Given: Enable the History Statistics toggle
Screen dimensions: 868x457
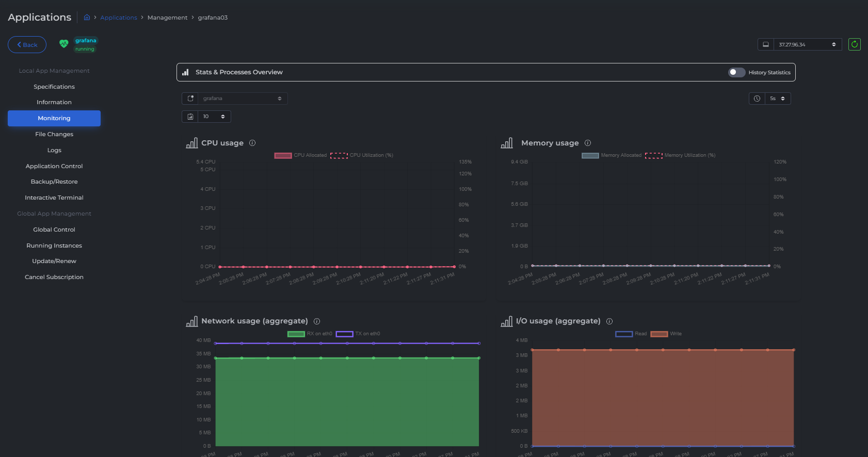Looking at the screenshot, I should click(736, 72).
